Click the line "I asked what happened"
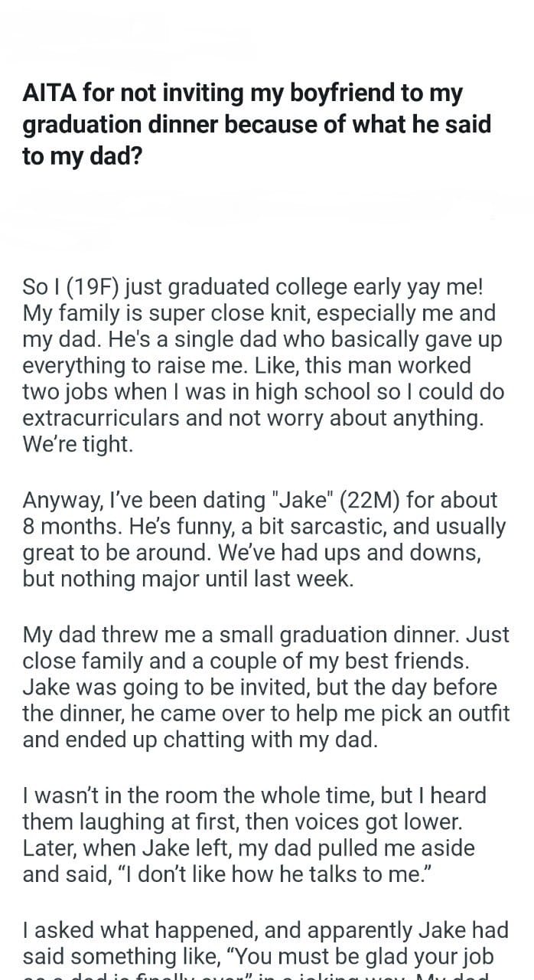Viewport: 534px width, 980px height. coord(265,929)
